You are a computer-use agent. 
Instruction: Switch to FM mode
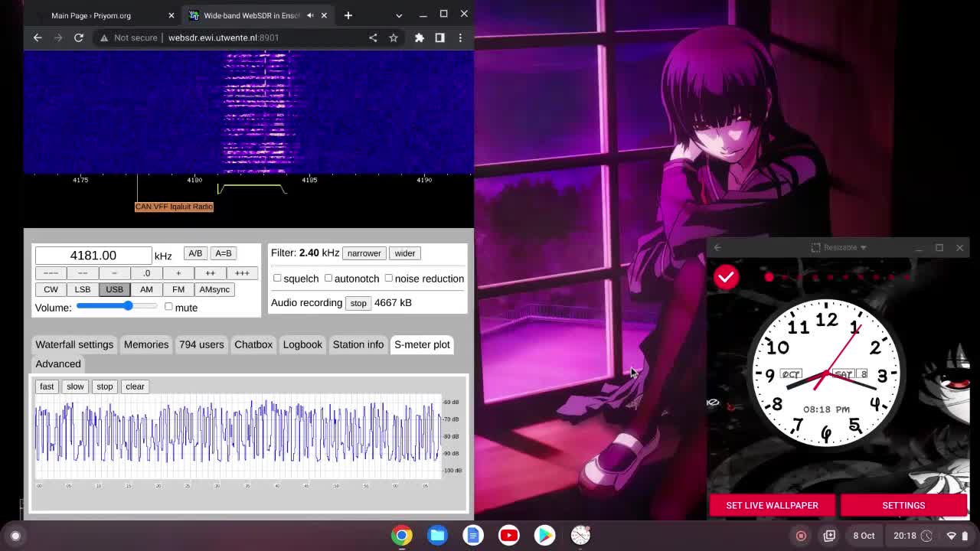click(x=178, y=289)
